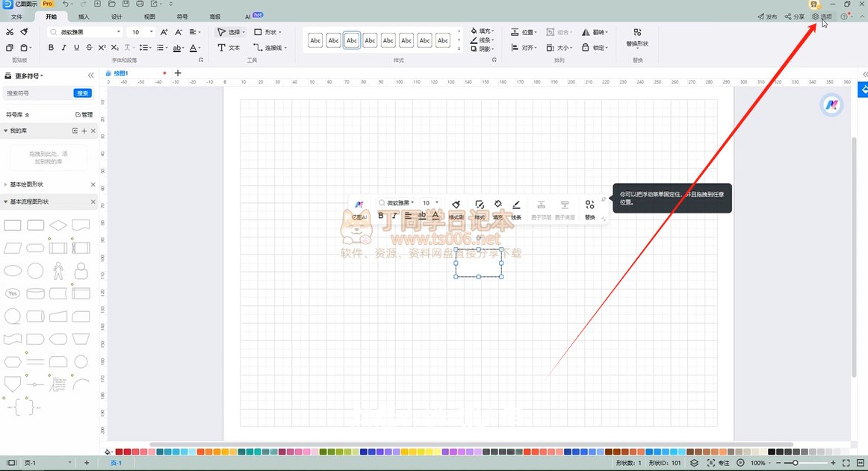
Task: Toggle bold formatting in the ribbon
Action: [x=51, y=48]
